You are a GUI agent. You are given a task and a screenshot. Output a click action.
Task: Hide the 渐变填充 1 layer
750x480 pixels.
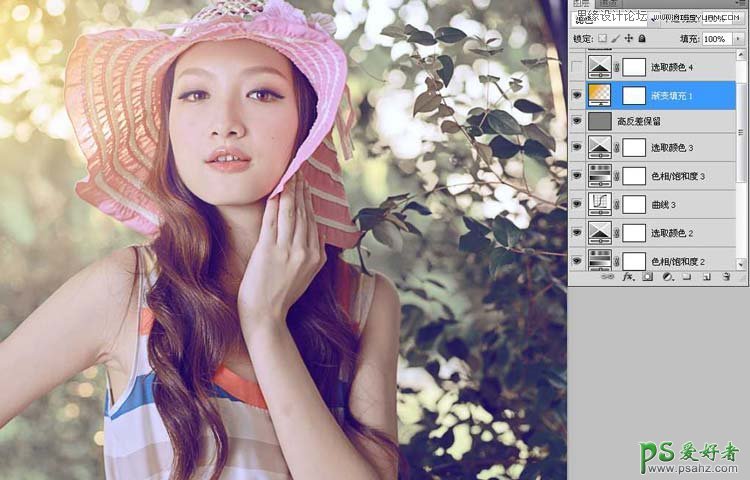(577, 94)
